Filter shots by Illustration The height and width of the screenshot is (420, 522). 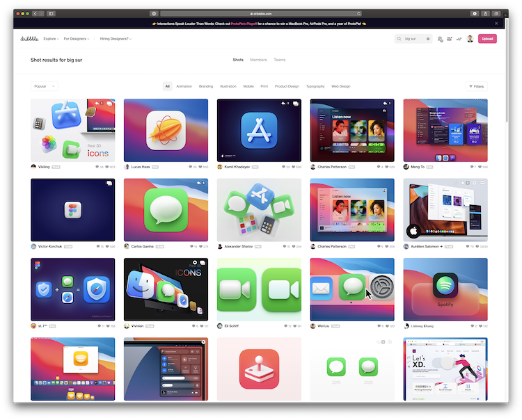pyautogui.click(x=228, y=86)
